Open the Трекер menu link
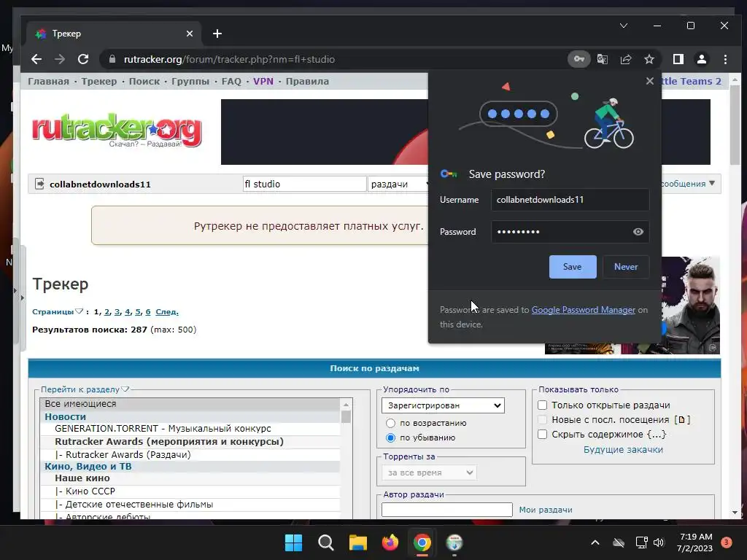This screenshot has width=747, height=560. (x=98, y=81)
